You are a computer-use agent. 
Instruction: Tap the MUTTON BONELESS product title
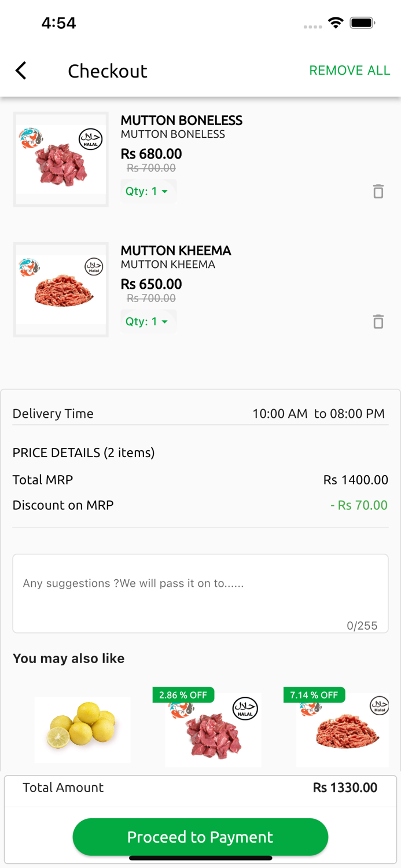[x=181, y=120]
